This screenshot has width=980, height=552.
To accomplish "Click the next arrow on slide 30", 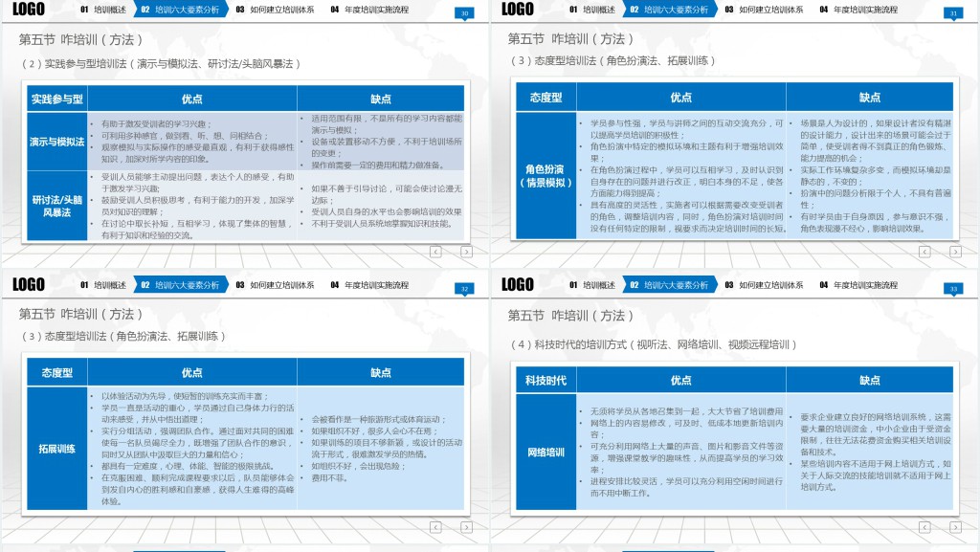I will (466, 252).
